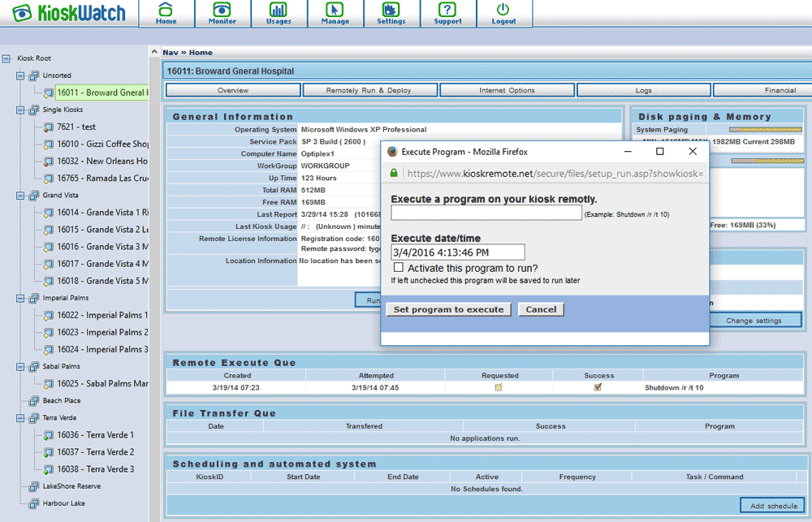
Task: Collapse the Kiosk Root tree node
Action: click(6, 58)
